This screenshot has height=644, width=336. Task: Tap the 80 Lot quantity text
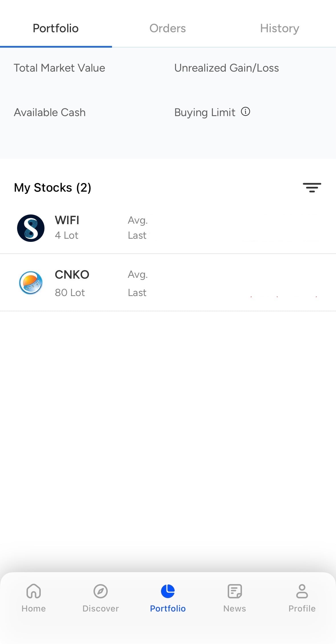coord(70,293)
